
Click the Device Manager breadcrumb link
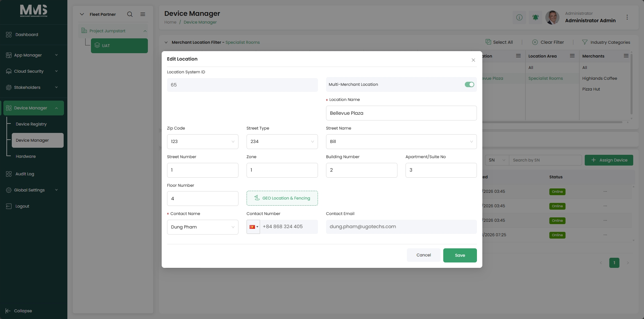pos(200,22)
